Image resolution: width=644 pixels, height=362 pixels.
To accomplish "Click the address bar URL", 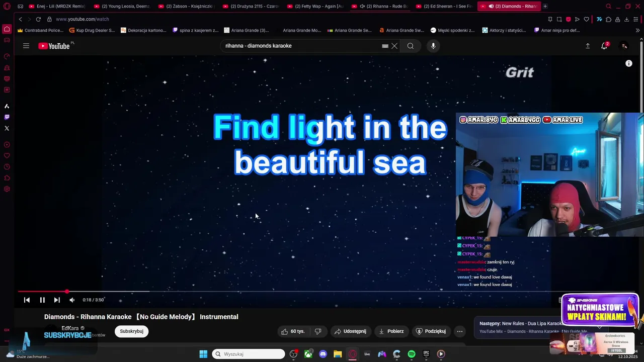I will pos(83,19).
